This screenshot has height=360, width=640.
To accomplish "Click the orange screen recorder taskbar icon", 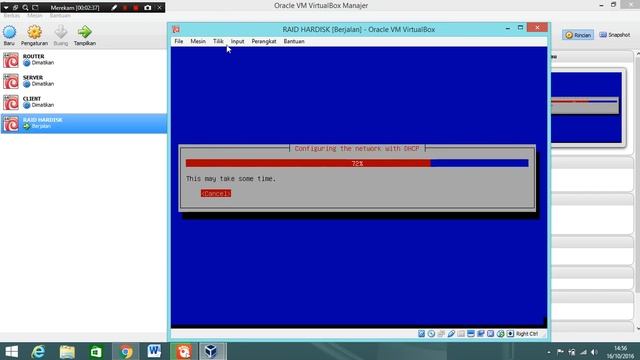I will (184, 351).
